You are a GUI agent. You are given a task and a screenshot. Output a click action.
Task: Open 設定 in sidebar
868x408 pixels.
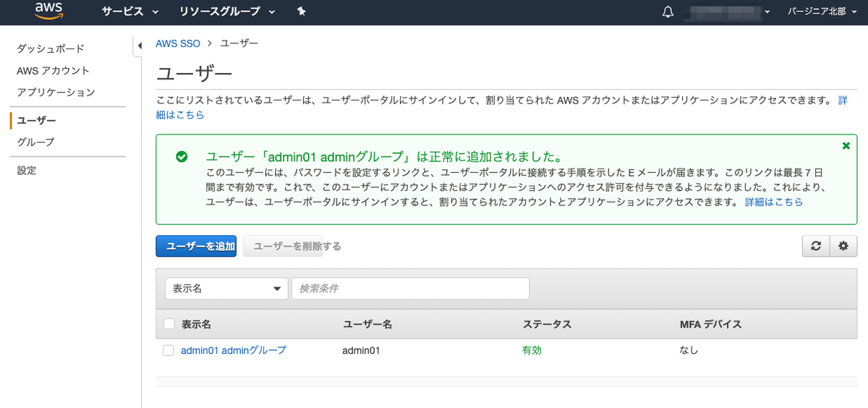pos(27,171)
